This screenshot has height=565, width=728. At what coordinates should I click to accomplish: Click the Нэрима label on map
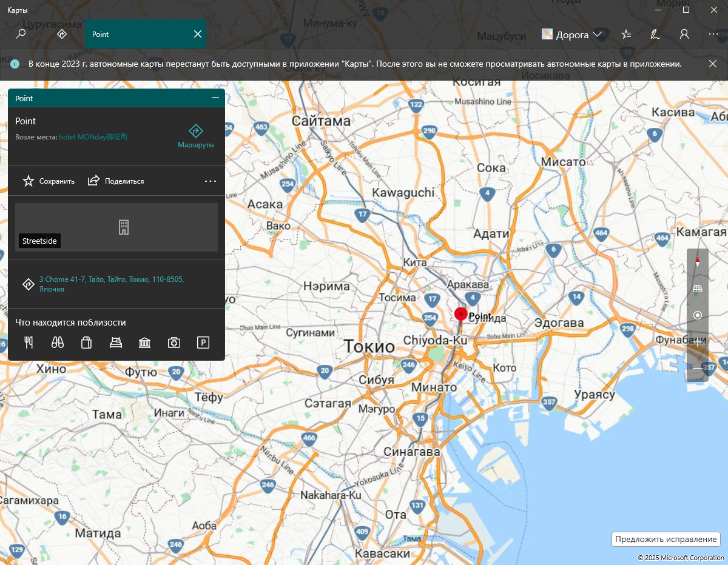click(326, 286)
